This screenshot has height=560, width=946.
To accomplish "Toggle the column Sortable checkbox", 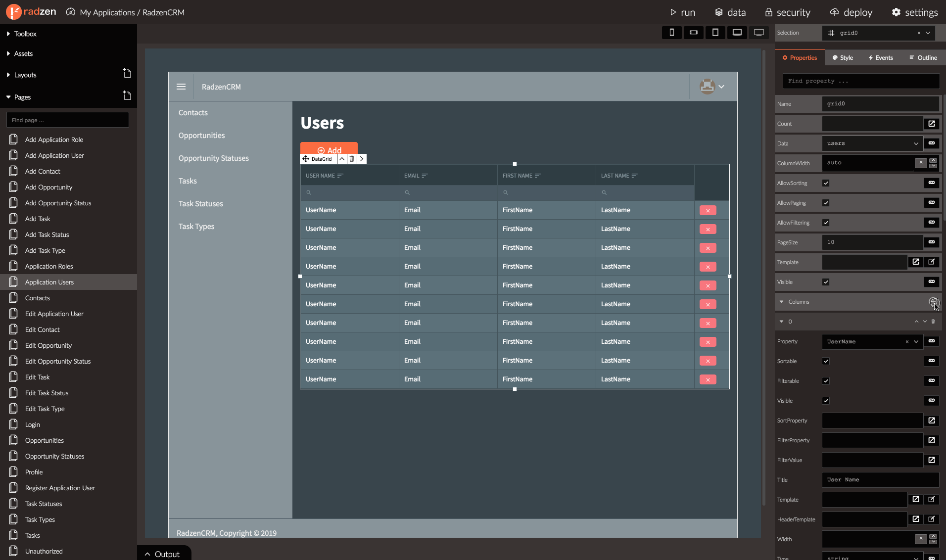I will pos(826,361).
